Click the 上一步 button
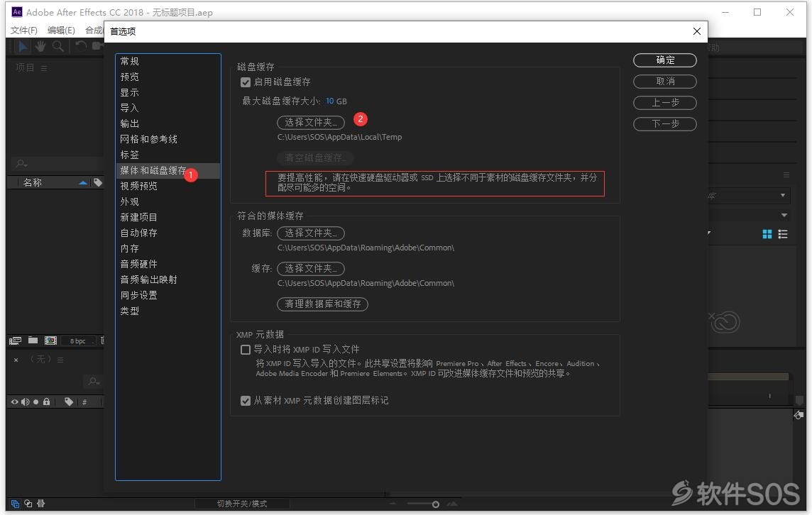The height and width of the screenshot is (515, 812). coord(665,102)
